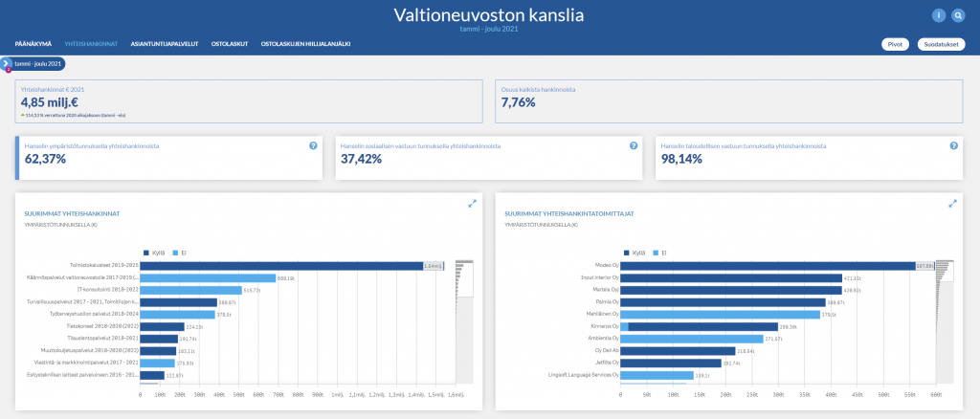The image size is (980, 419).
Task: Click the Pivot button
Action: point(896,44)
